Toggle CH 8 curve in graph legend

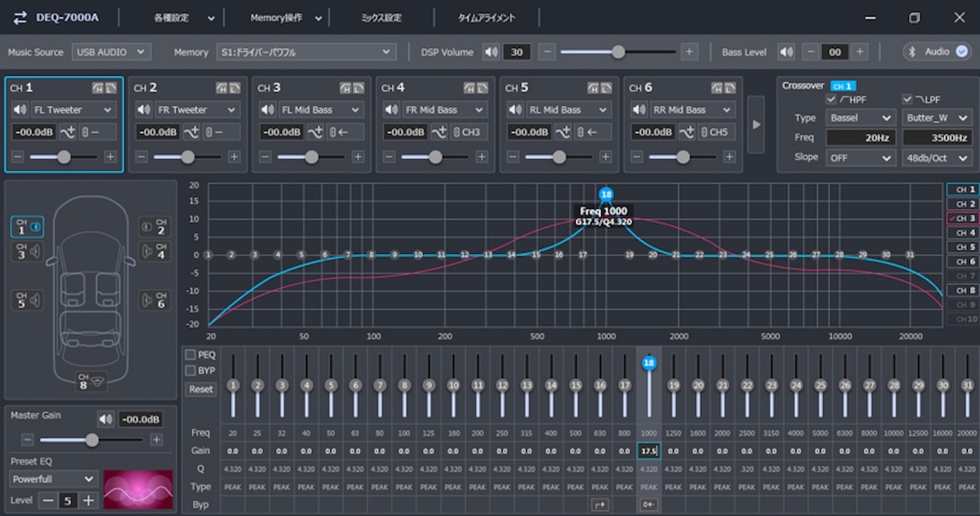pyautogui.click(x=962, y=290)
